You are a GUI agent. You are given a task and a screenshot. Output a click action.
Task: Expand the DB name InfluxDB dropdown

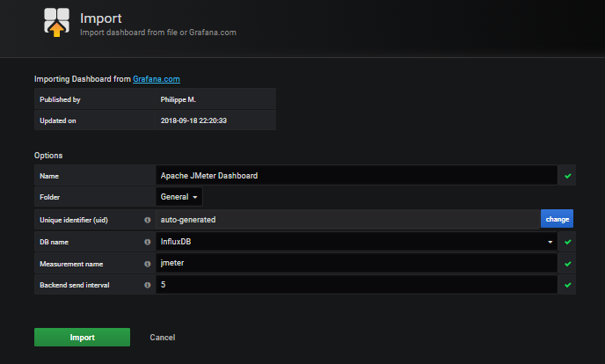(x=356, y=242)
